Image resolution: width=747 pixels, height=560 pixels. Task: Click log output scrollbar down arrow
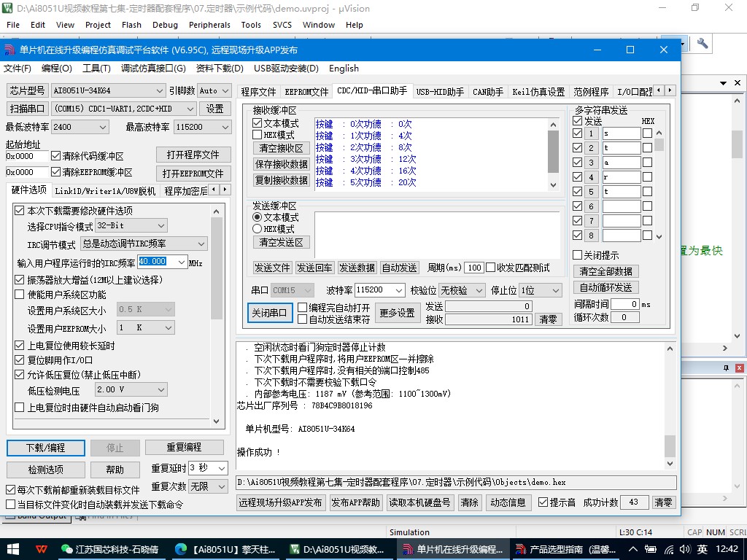(x=670, y=463)
